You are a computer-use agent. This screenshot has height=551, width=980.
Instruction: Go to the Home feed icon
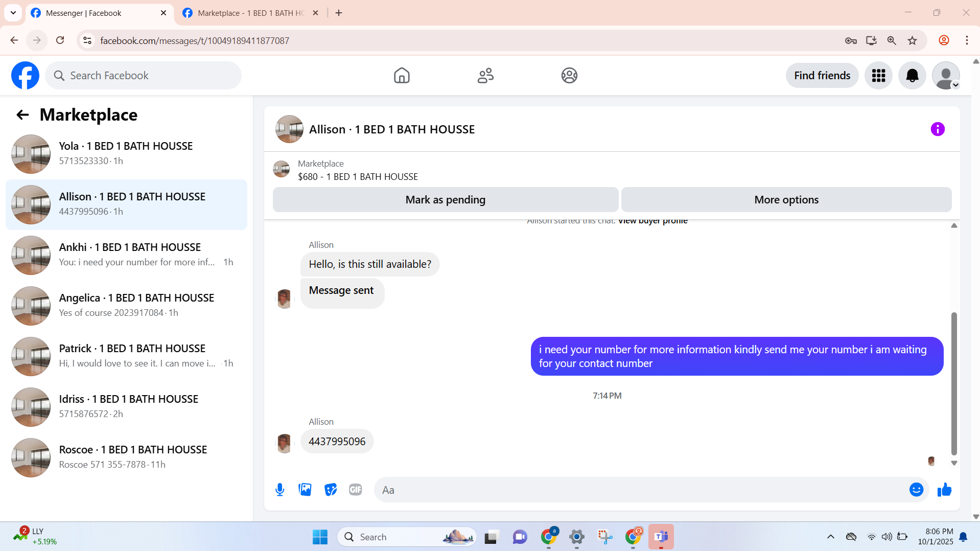(402, 76)
